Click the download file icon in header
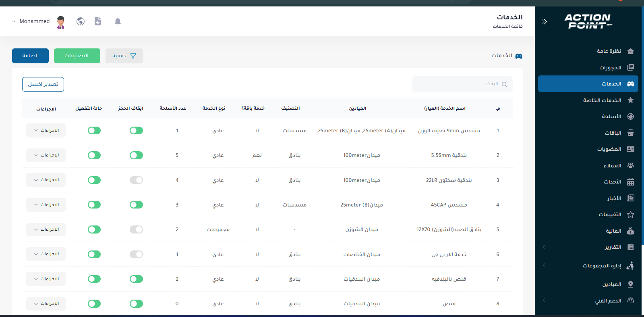644x317 pixels. tap(98, 21)
